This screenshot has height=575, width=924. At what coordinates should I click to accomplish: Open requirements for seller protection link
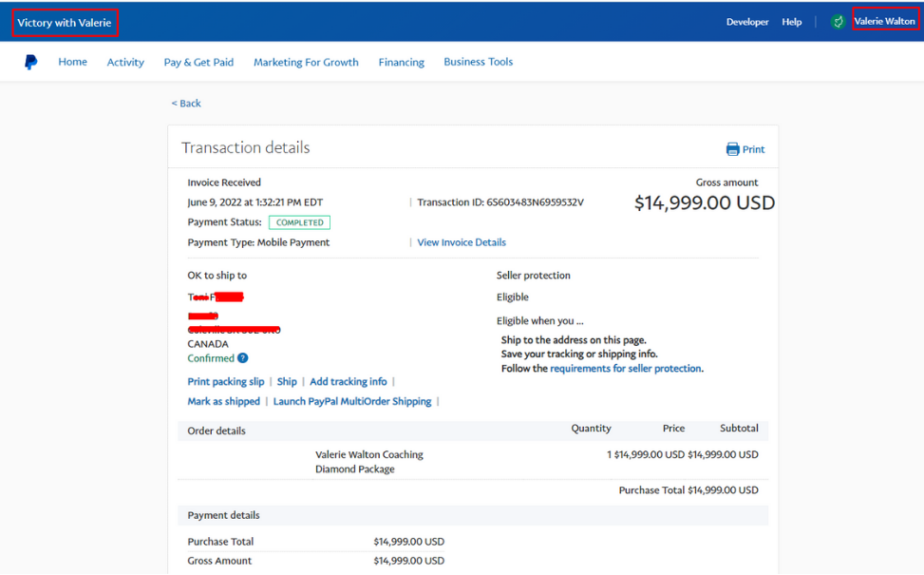pos(626,369)
